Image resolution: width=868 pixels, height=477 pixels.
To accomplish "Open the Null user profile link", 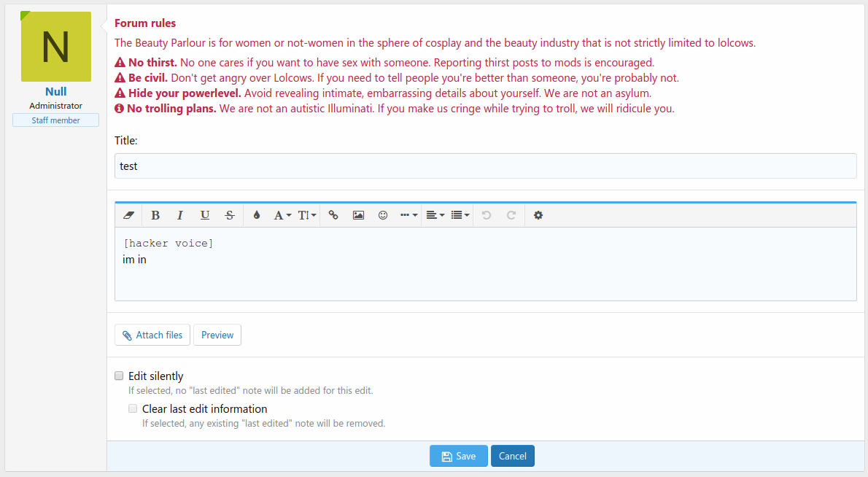I will point(56,92).
